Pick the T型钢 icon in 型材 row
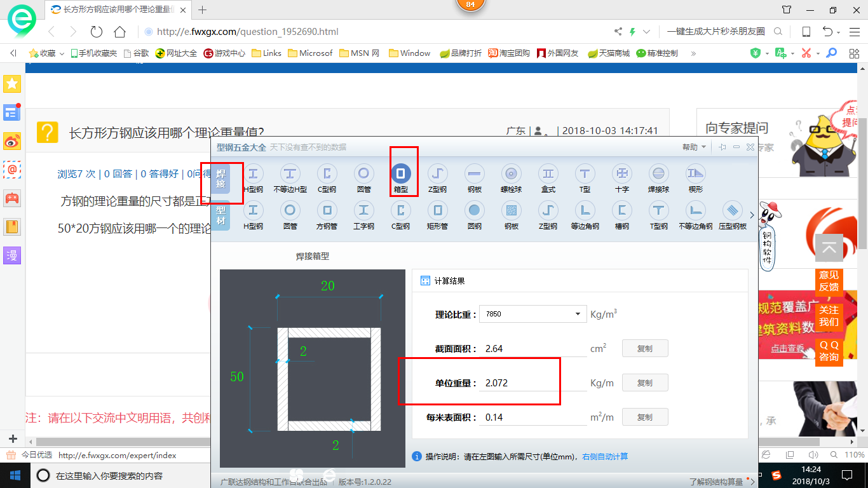The image size is (868, 488). coord(658,210)
